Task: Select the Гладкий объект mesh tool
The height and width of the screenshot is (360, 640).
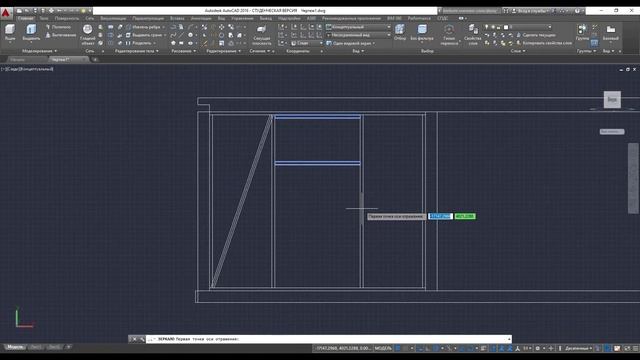Action: pyautogui.click(x=87, y=34)
